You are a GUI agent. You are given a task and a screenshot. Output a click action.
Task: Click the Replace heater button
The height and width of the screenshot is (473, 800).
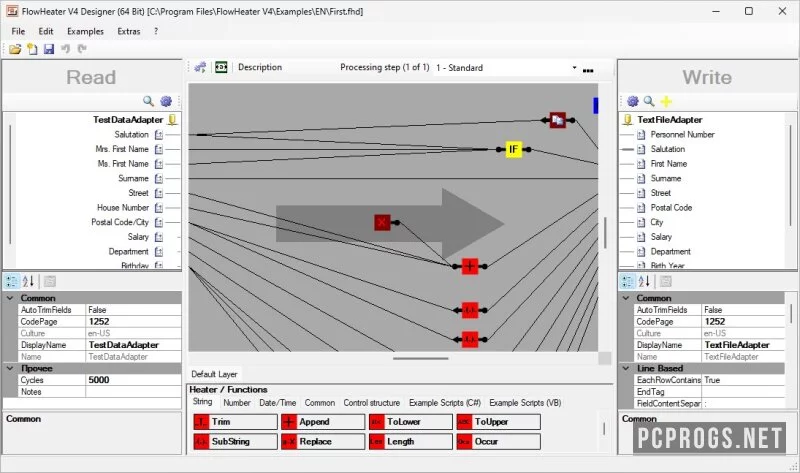point(323,441)
